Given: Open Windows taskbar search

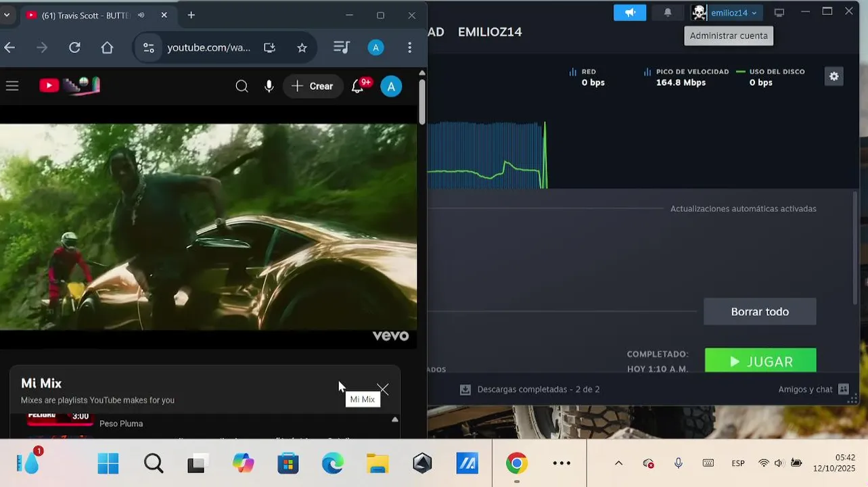Looking at the screenshot, I should (154, 463).
